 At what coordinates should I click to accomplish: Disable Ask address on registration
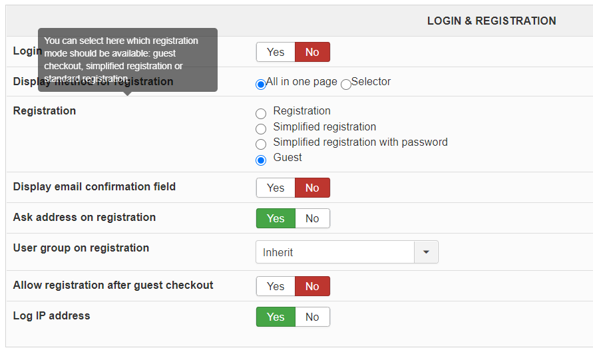tap(312, 218)
